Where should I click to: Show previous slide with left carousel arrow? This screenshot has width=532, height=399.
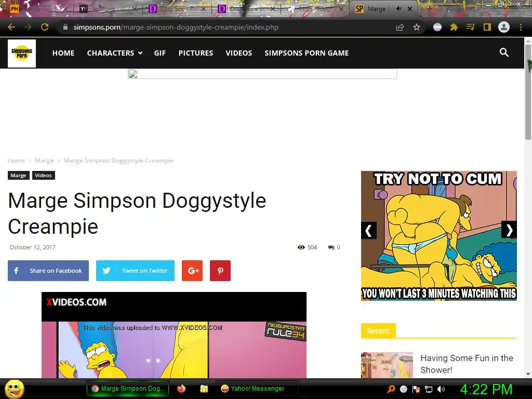(x=369, y=230)
